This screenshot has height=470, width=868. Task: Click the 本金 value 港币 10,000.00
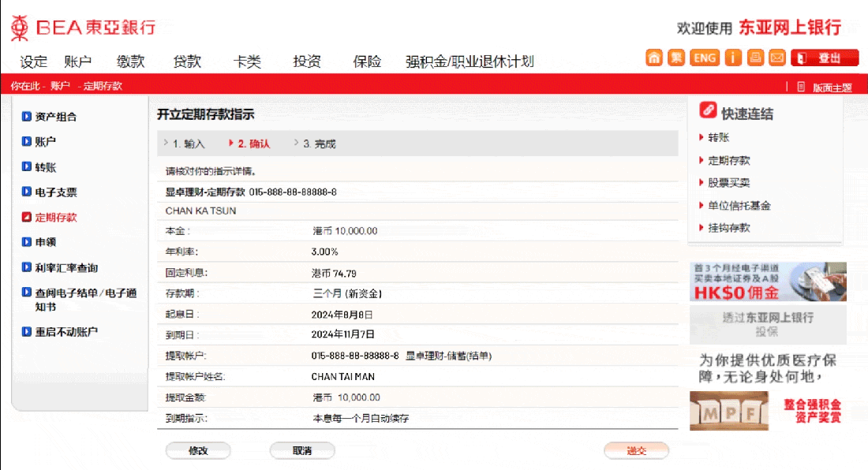point(344,231)
